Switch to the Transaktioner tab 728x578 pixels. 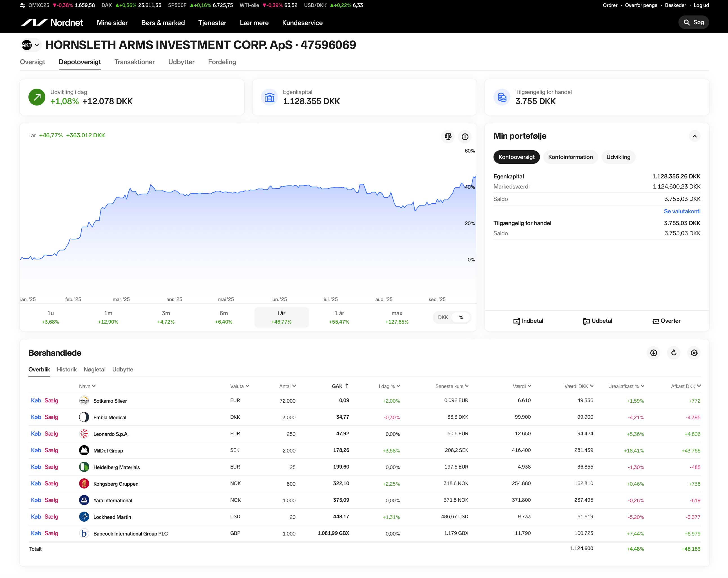pos(134,62)
